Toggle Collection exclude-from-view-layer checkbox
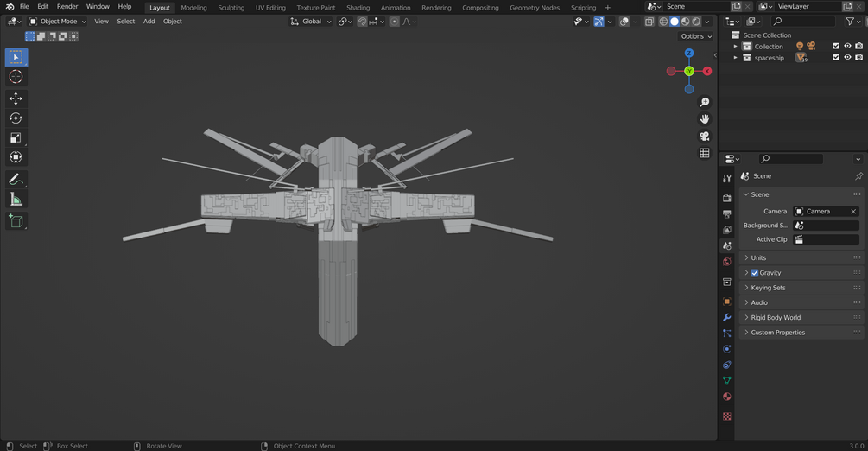This screenshot has width=868, height=451. pyautogui.click(x=836, y=46)
